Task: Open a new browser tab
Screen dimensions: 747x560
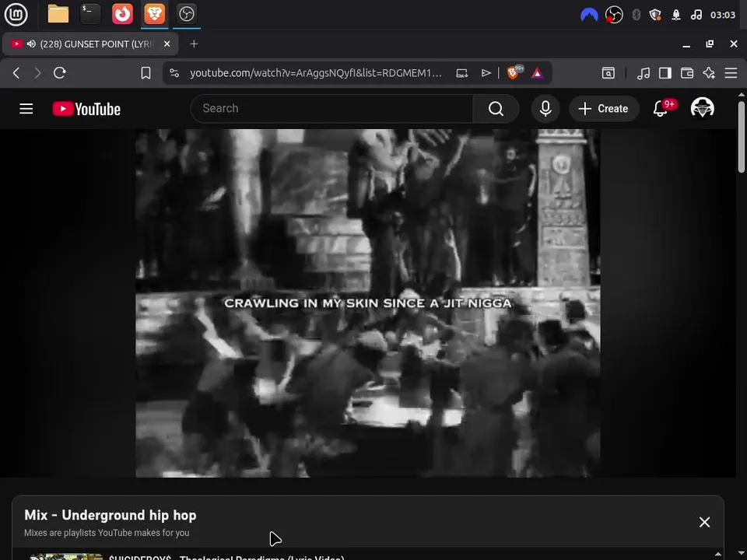Action: (x=194, y=44)
